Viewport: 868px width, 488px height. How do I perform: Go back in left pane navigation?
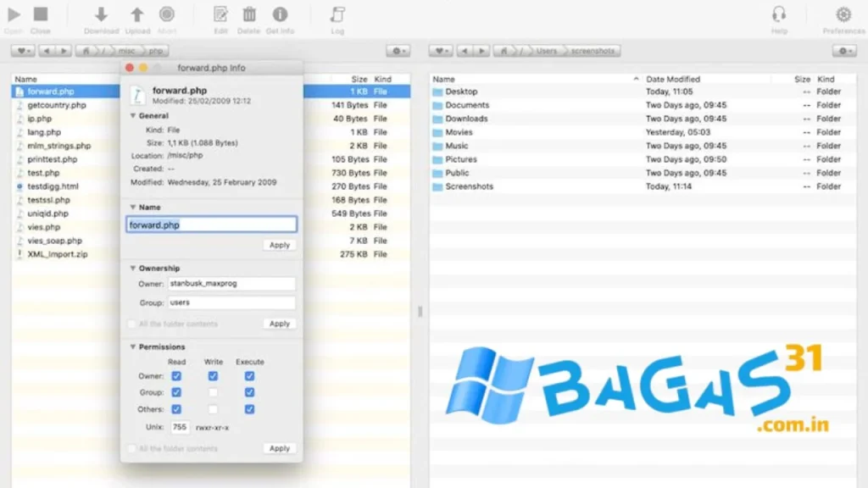tap(47, 51)
